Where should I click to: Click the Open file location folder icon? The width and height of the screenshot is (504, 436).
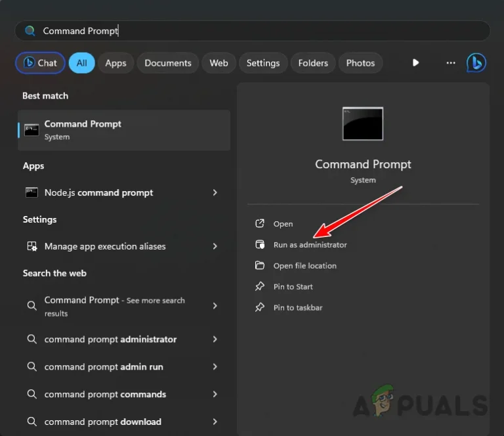click(260, 265)
